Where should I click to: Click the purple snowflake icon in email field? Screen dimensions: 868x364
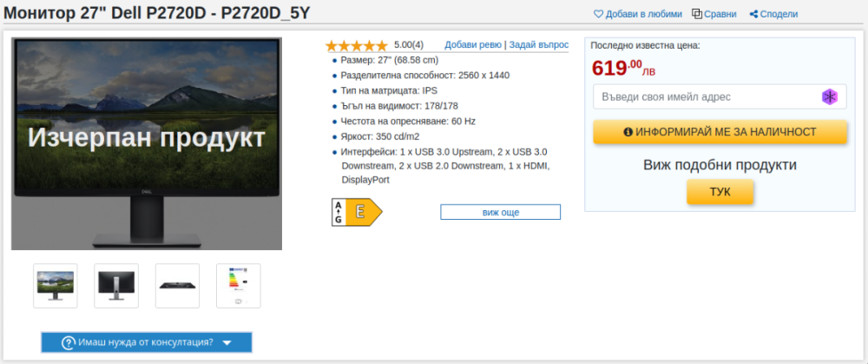tap(830, 96)
